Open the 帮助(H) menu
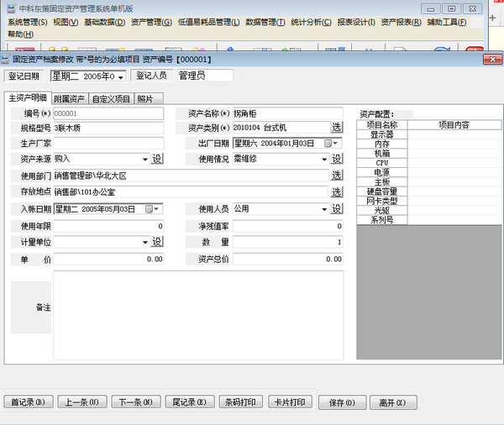Screen dimensions: 504x425 coord(20,34)
